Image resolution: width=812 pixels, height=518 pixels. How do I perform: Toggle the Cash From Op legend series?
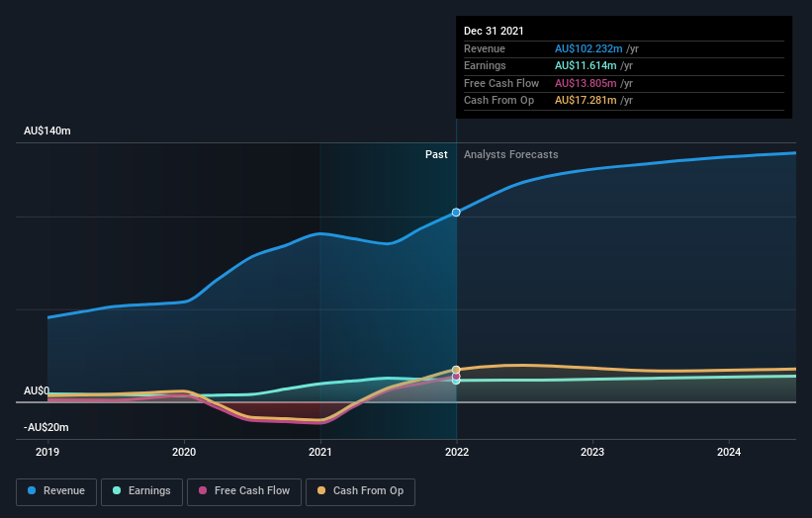tap(360, 491)
